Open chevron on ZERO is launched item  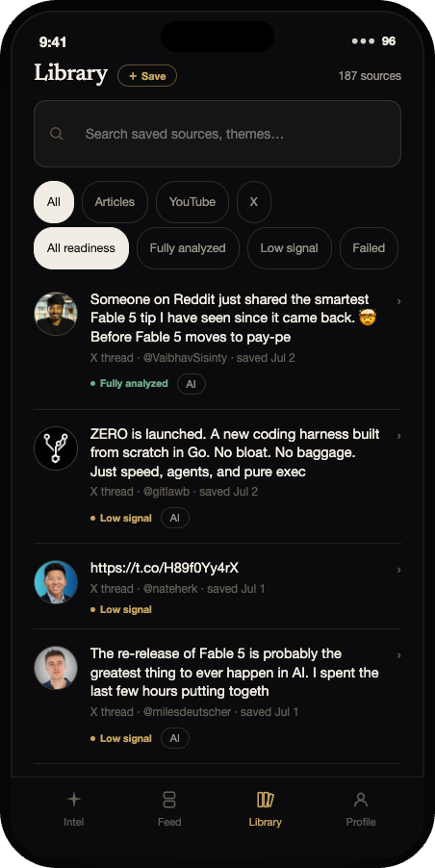[398, 436]
